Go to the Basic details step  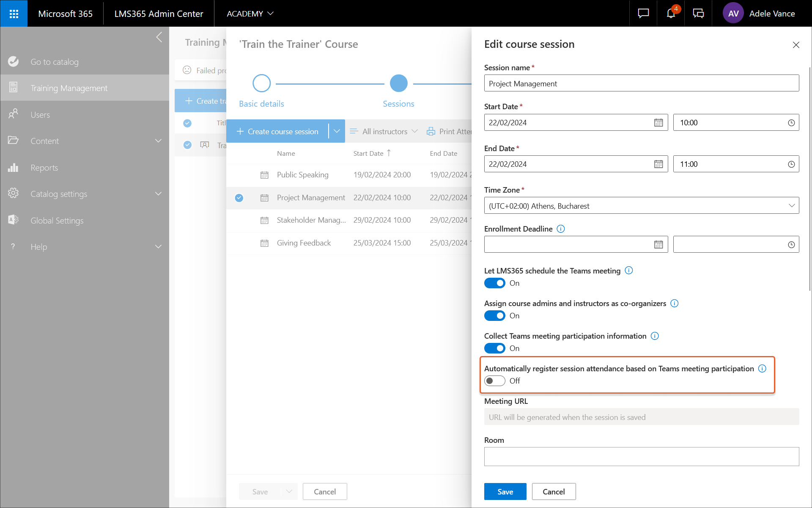261,83
